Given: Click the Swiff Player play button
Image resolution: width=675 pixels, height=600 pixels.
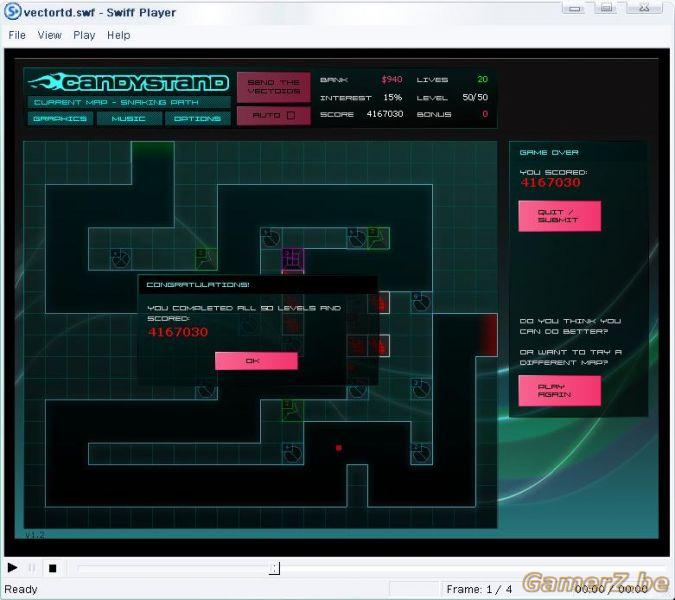Looking at the screenshot, I should click(x=12, y=568).
